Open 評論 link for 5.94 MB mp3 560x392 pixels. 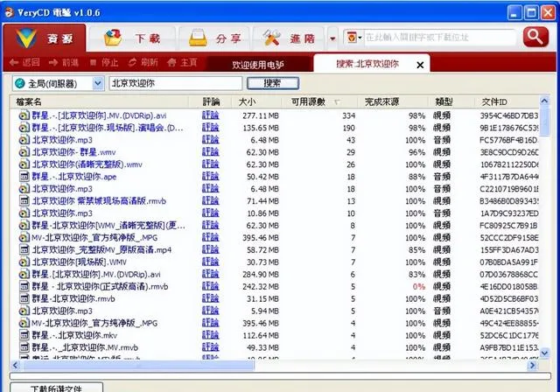click(210, 311)
